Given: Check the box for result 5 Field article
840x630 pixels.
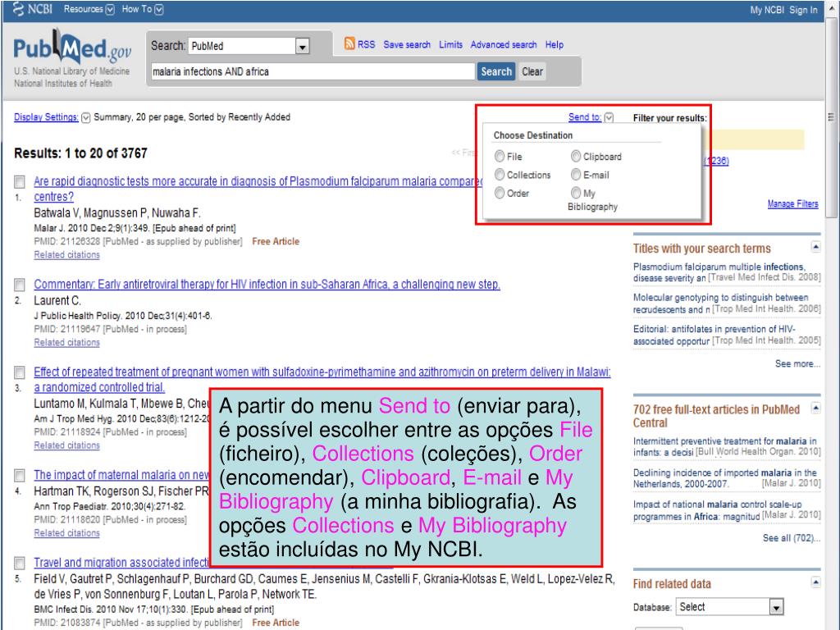Looking at the screenshot, I should coord(20,563).
